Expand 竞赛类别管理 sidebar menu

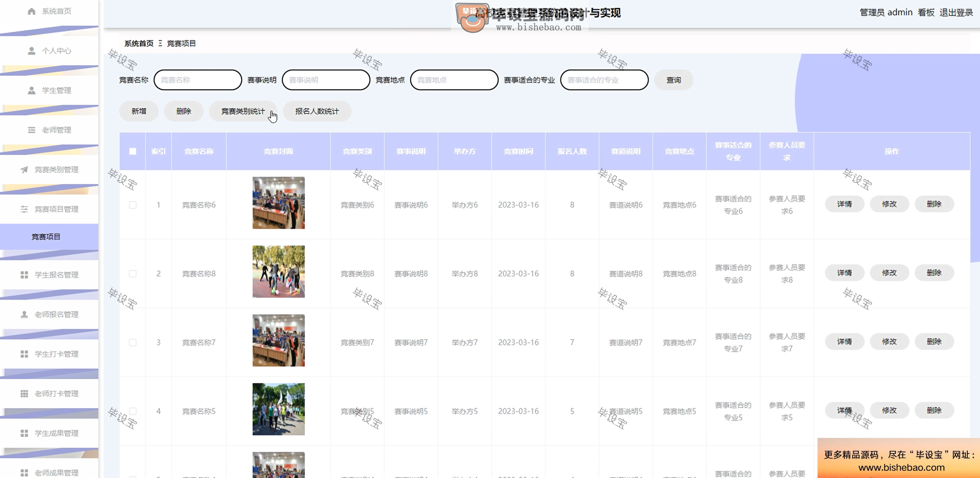tap(50, 170)
